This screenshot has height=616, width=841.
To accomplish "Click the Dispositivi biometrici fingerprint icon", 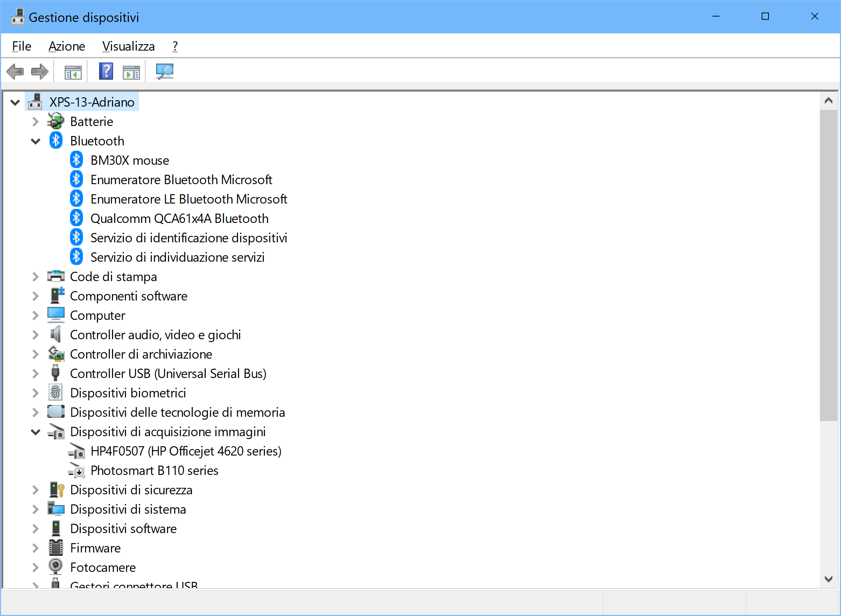I will (56, 393).
